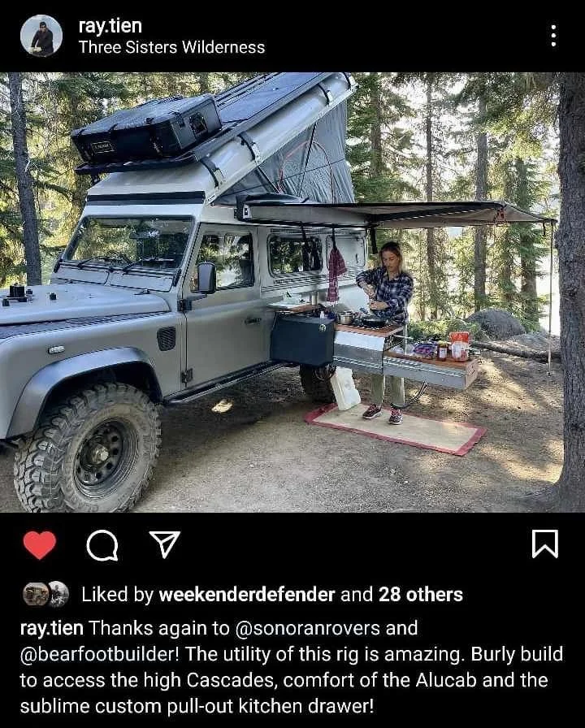Save post with the bookmark icon
585x728 pixels.
(544, 544)
